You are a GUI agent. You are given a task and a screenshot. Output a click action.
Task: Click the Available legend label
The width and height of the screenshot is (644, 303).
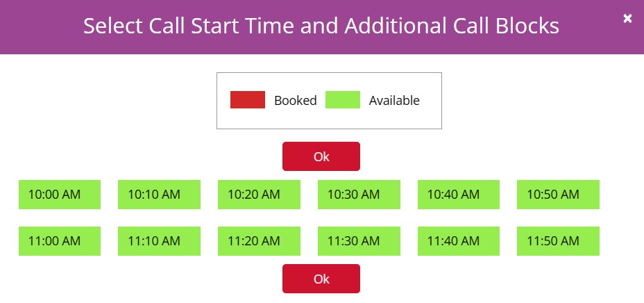pos(394,100)
